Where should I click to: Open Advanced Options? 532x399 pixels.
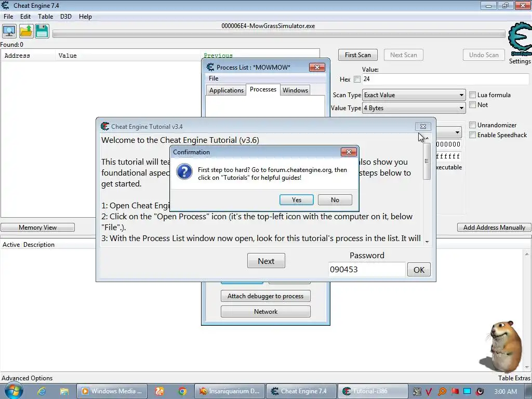tap(27, 378)
